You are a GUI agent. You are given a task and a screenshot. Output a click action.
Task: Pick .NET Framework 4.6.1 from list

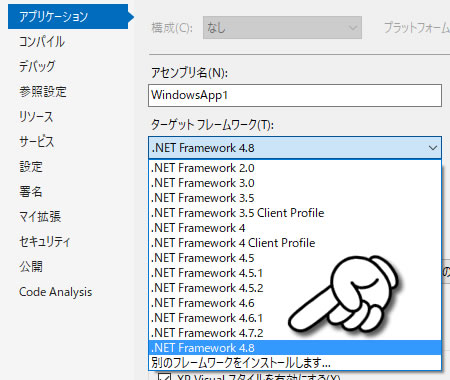295,318
